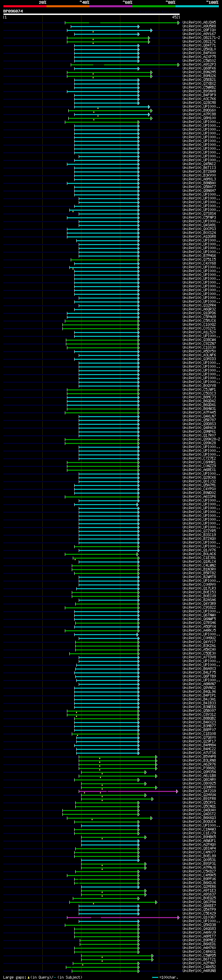222x980 pixels.
Task: Select the UniRef100_P38682 label
Action: (x=199, y=768)
